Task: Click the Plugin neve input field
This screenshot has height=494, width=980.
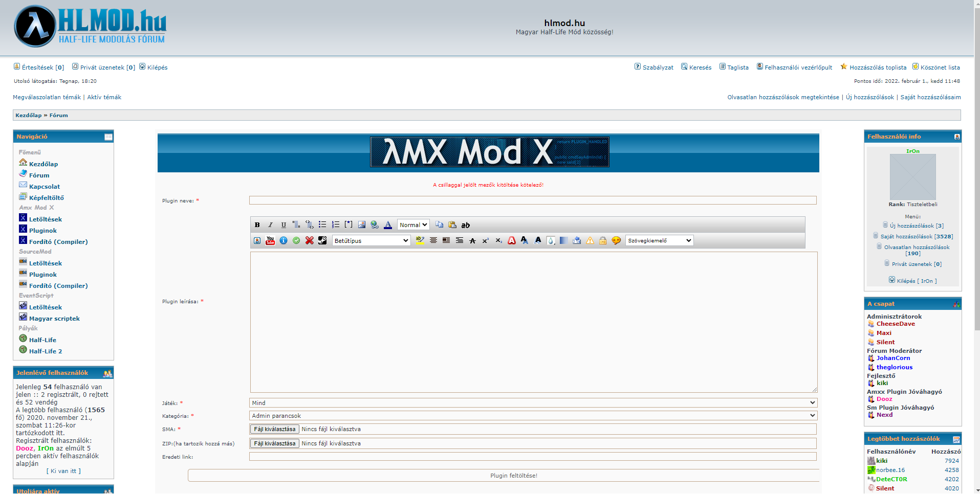Action: 532,200
